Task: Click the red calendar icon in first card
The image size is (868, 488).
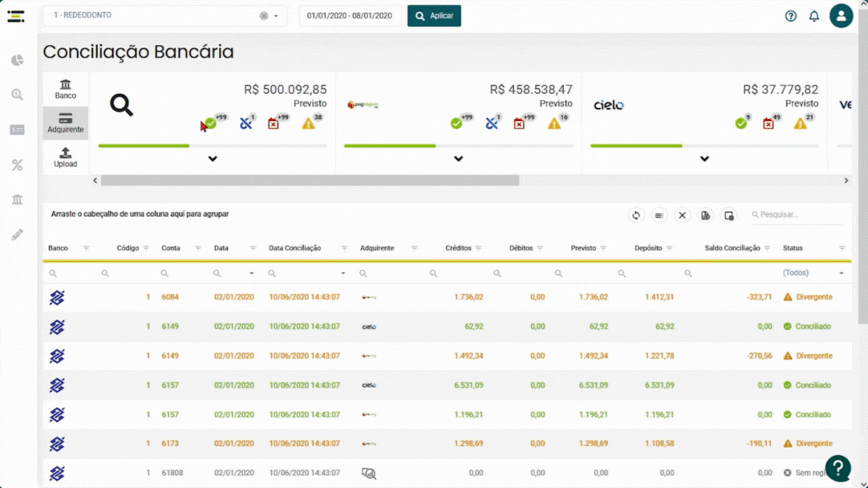Action: coord(274,124)
